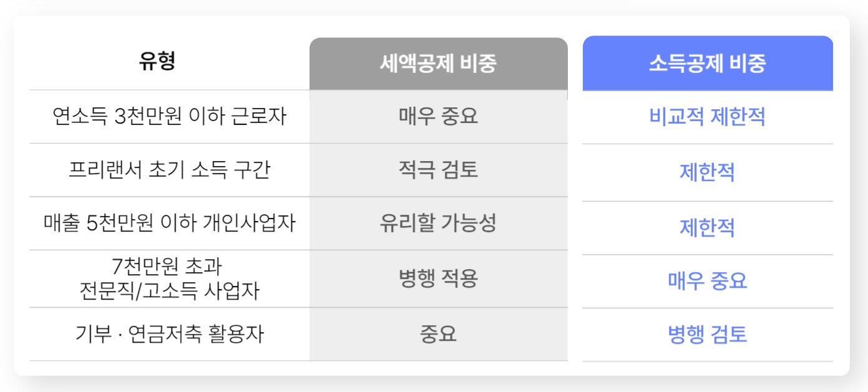Select the 매출 5천만원 이하 개인사업자 label
The image size is (868, 392).
coord(169,223)
